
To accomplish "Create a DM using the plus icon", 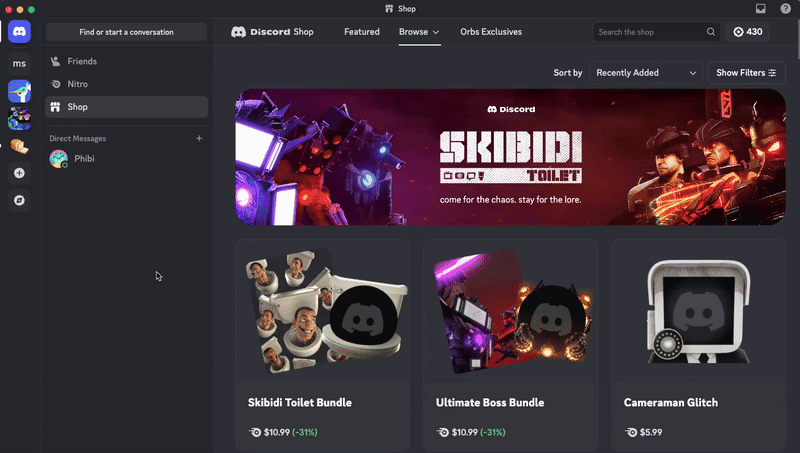I will (199, 138).
